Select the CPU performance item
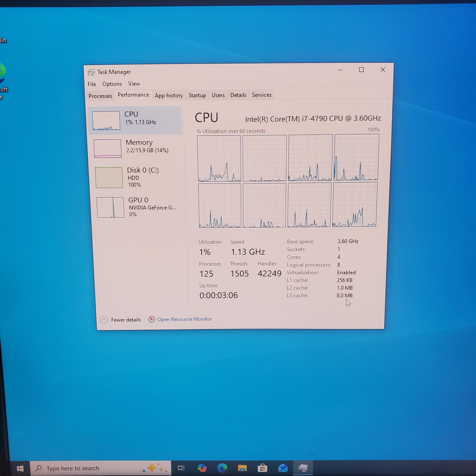 point(135,120)
